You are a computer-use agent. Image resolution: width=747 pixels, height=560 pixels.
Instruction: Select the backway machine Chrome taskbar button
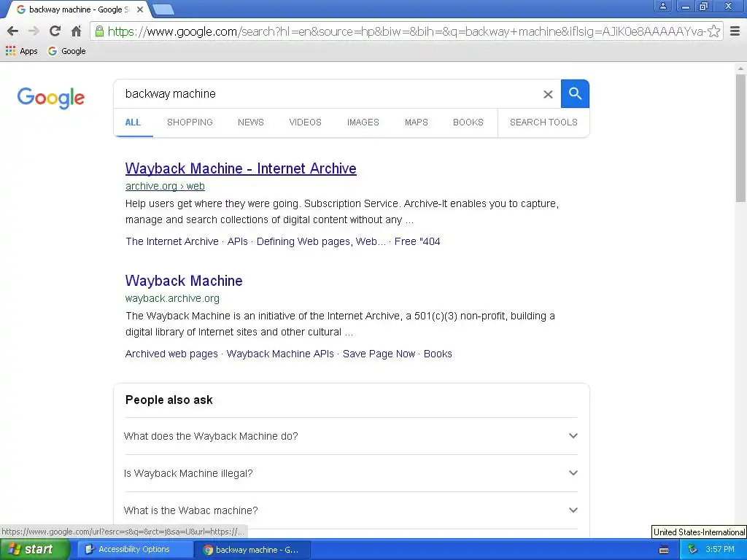pyautogui.click(x=252, y=550)
